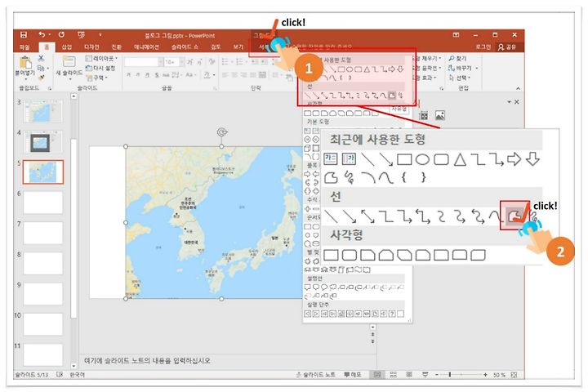The image size is (588, 392).
Task: Select slide 4 thumbnail in slide panel
Action: coord(42,142)
